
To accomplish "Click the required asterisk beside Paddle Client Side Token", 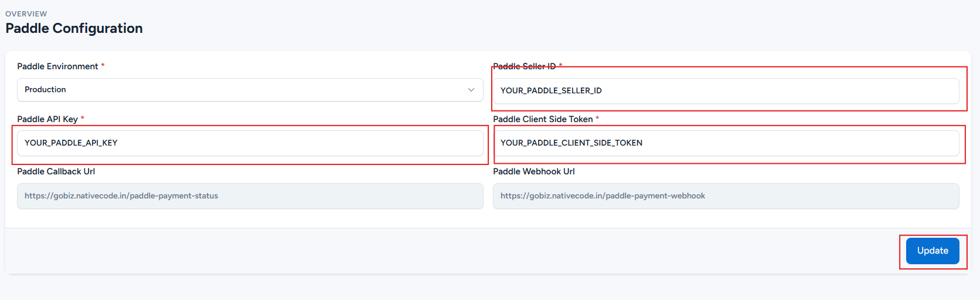I will click(597, 119).
